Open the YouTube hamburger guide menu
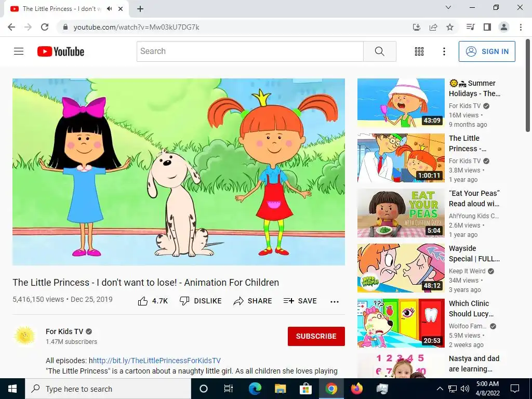 pyautogui.click(x=19, y=51)
